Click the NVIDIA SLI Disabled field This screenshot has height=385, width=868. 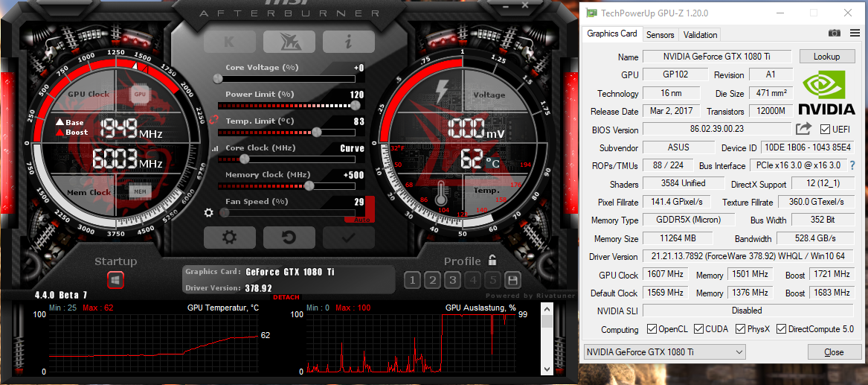click(x=748, y=311)
